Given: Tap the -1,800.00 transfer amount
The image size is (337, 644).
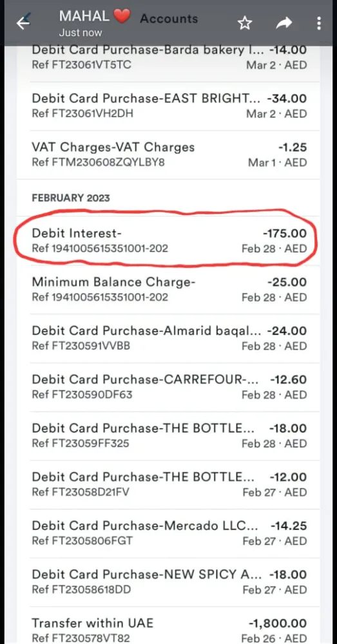Looking at the screenshot, I should pos(278,623).
